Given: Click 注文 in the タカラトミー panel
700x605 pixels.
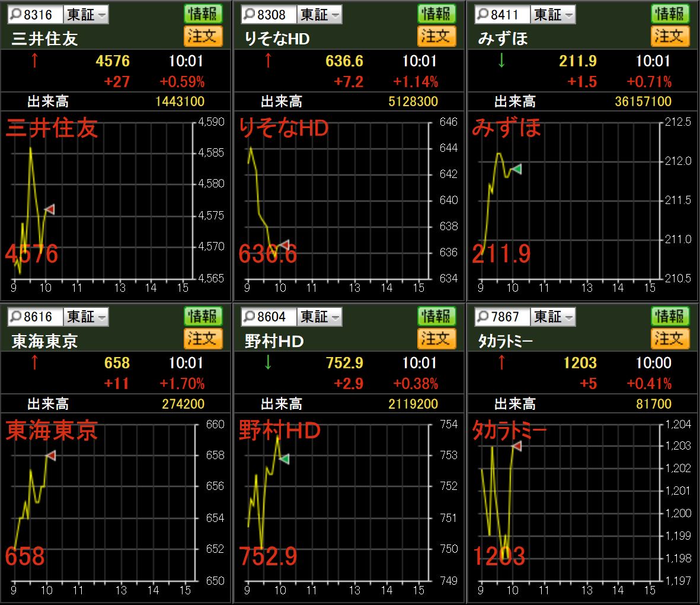Looking at the screenshot, I should 670,338.
